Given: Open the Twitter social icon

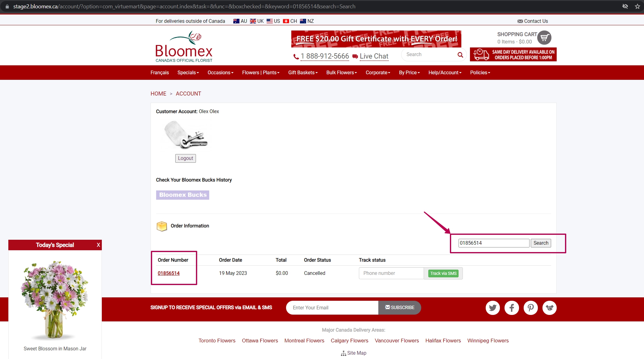Looking at the screenshot, I should 492,308.
